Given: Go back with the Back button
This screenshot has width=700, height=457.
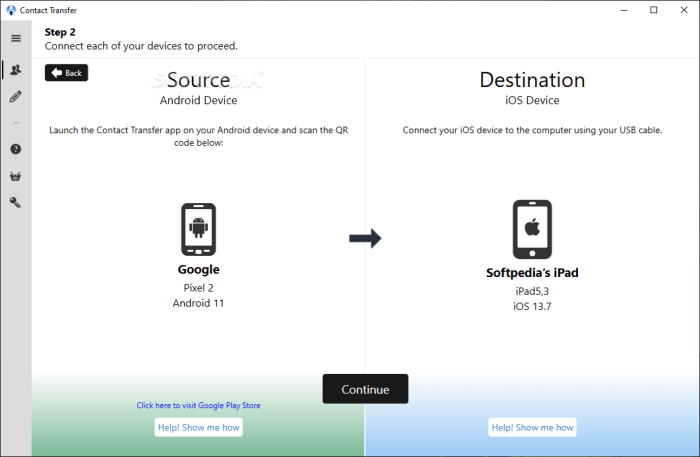Looking at the screenshot, I should (x=66, y=73).
